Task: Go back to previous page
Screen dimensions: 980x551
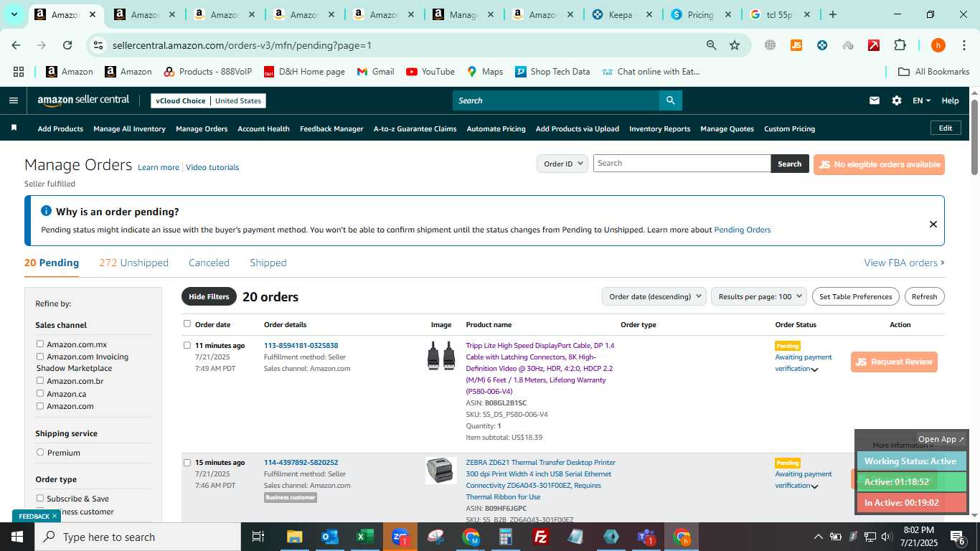Action: 16,45
